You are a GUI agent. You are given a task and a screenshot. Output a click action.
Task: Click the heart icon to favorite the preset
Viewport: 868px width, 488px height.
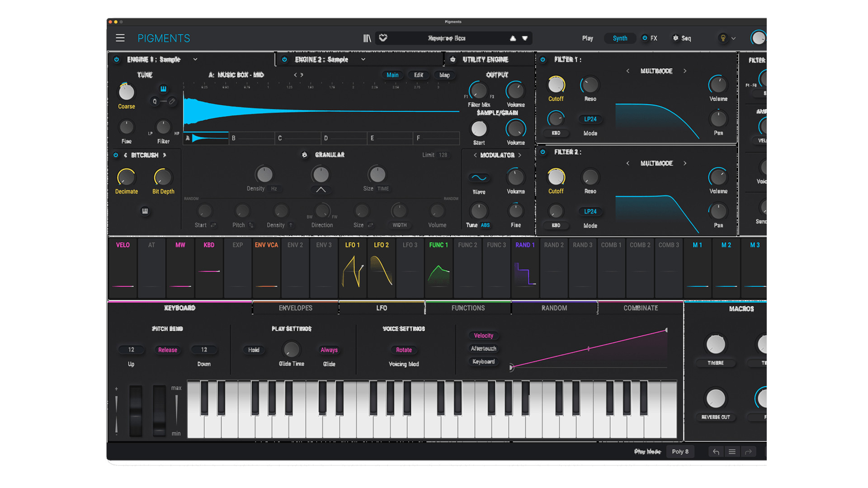382,38
